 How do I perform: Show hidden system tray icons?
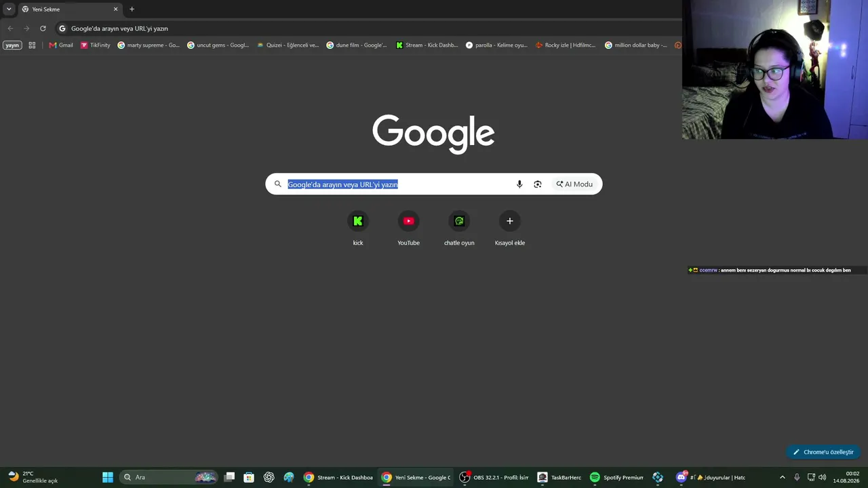point(782,477)
